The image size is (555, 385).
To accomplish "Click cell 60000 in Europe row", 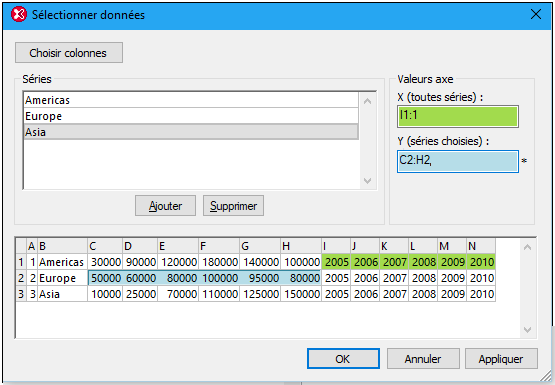I will (x=140, y=278).
